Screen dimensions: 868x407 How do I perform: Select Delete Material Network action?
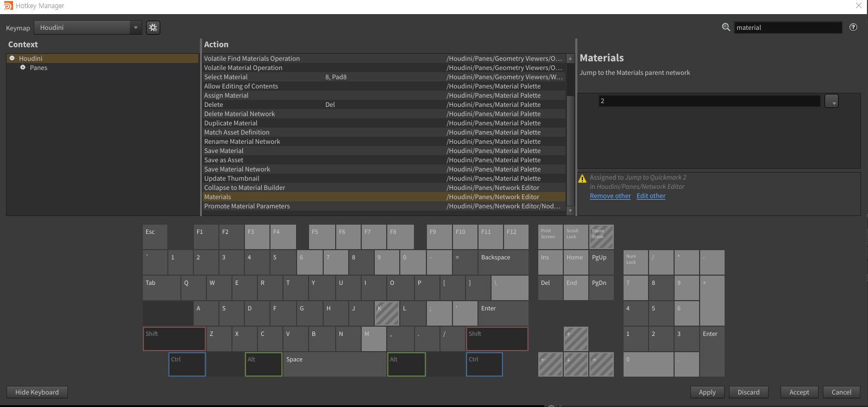point(384,114)
